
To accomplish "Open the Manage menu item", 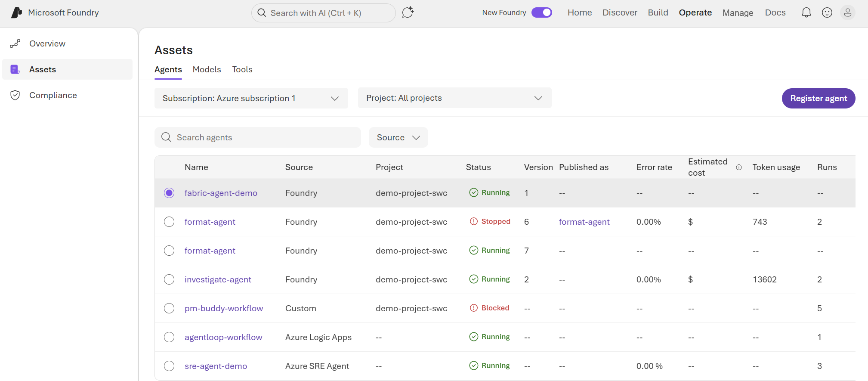I will tap(738, 13).
